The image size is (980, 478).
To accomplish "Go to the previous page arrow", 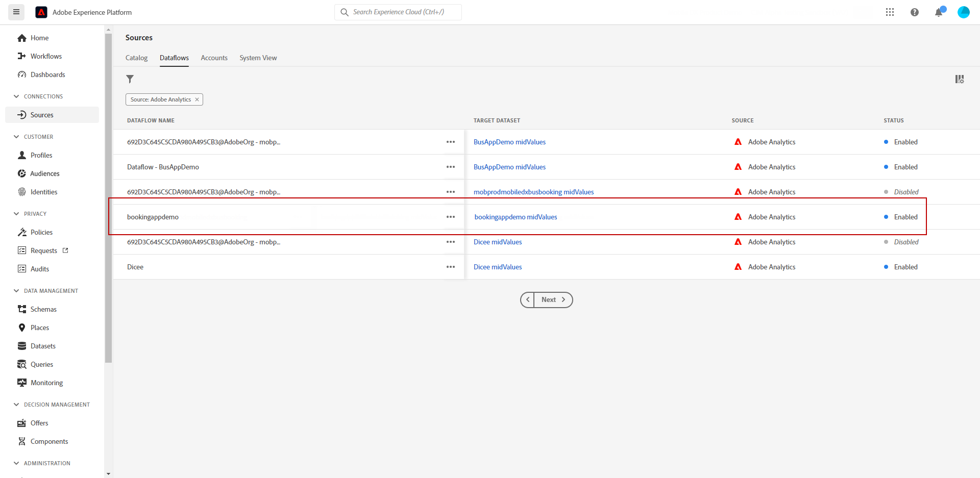I will tap(528, 300).
